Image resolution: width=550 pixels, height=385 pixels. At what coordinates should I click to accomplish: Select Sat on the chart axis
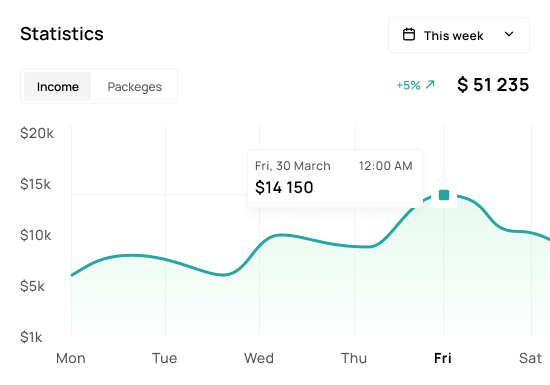click(530, 358)
